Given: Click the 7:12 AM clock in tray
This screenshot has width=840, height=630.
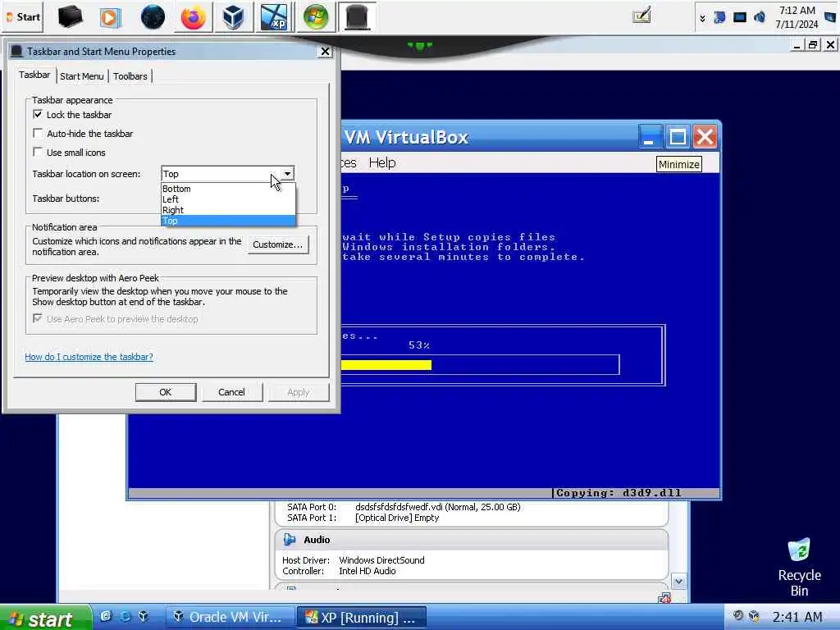Looking at the screenshot, I should point(797,17).
